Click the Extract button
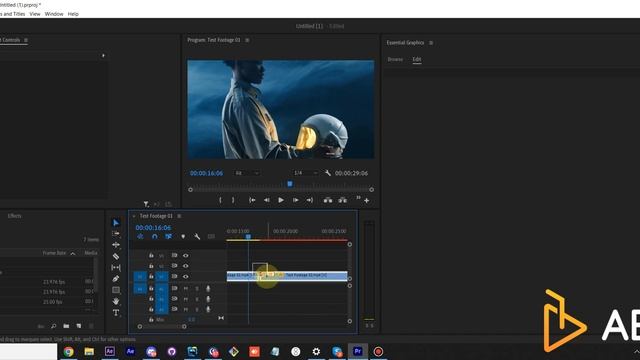The image size is (640, 360). coord(342,200)
